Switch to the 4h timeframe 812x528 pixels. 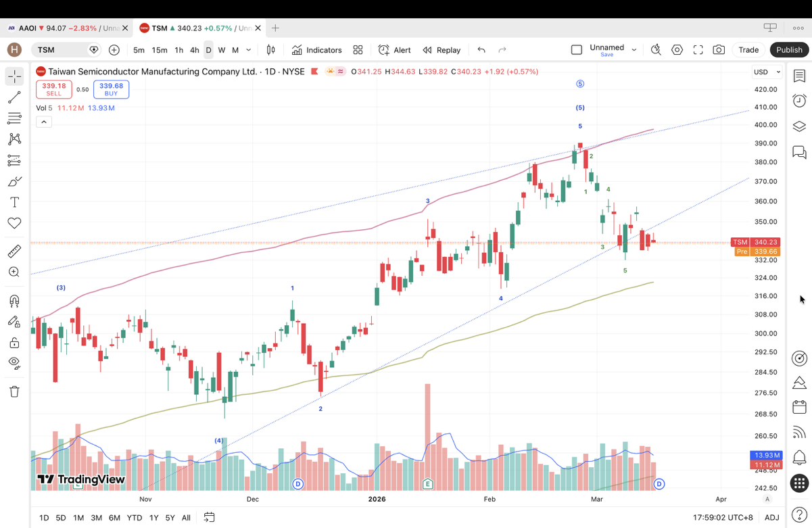[x=194, y=50]
